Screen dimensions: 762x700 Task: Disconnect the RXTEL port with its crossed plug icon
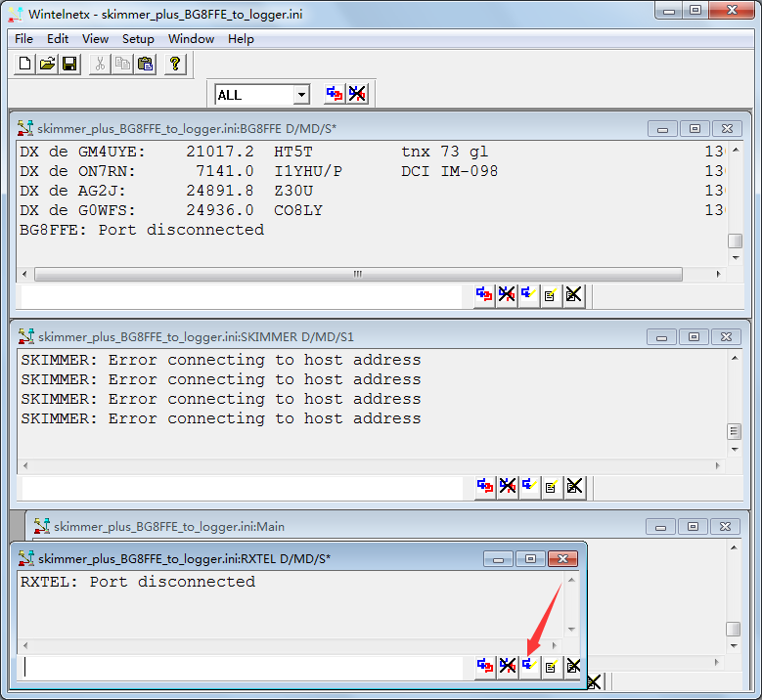coord(508,666)
